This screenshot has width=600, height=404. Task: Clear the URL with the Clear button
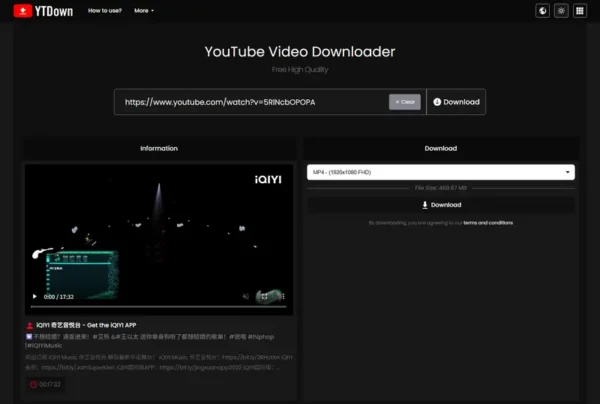tap(405, 102)
